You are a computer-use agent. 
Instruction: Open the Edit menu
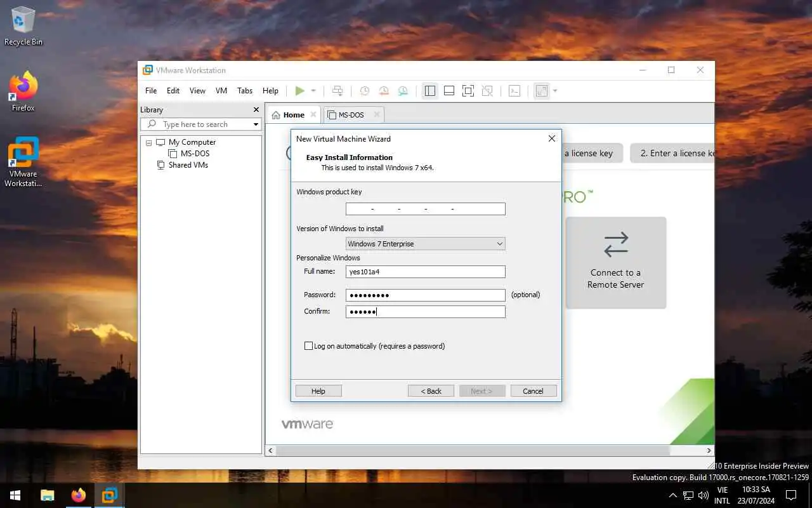click(173, 91)
